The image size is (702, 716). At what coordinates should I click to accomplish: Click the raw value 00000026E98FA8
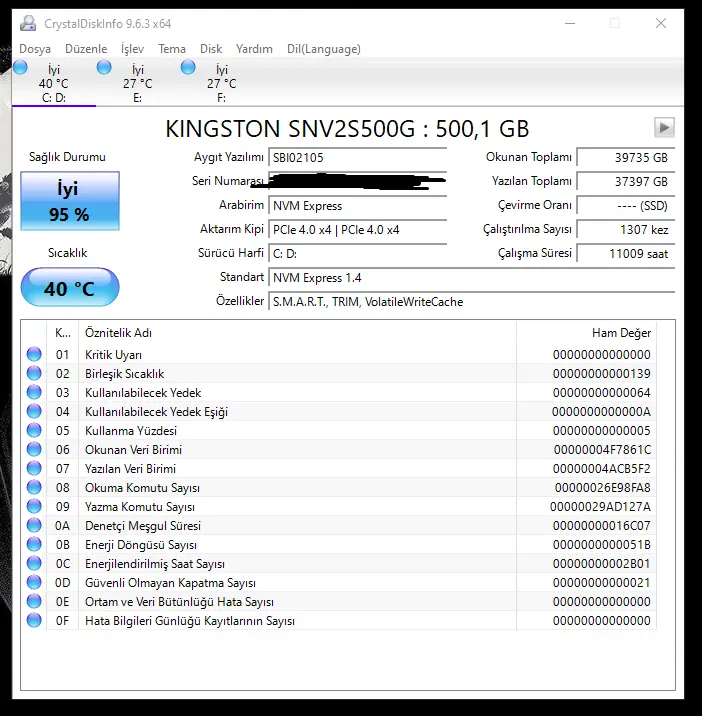(x=602, y=488)
